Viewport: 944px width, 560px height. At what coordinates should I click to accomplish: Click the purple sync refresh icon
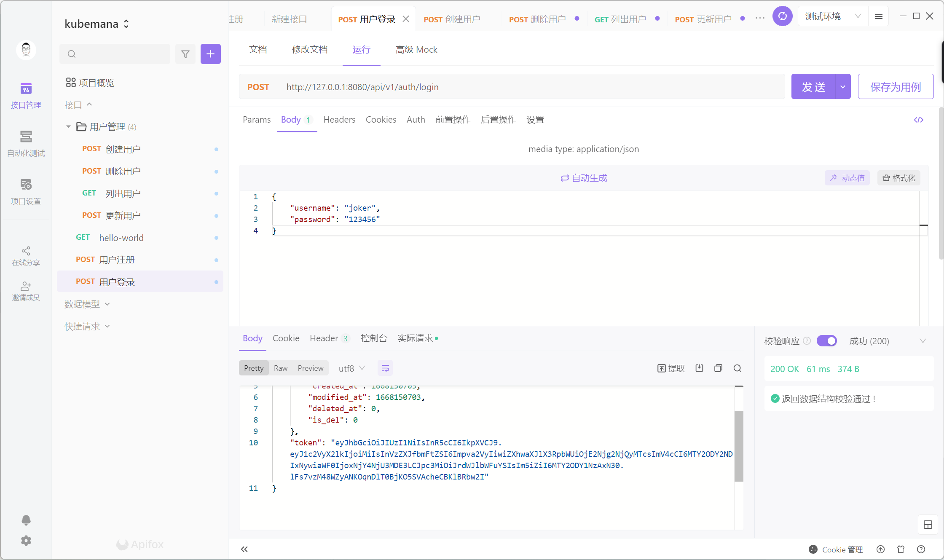(783, 16)
